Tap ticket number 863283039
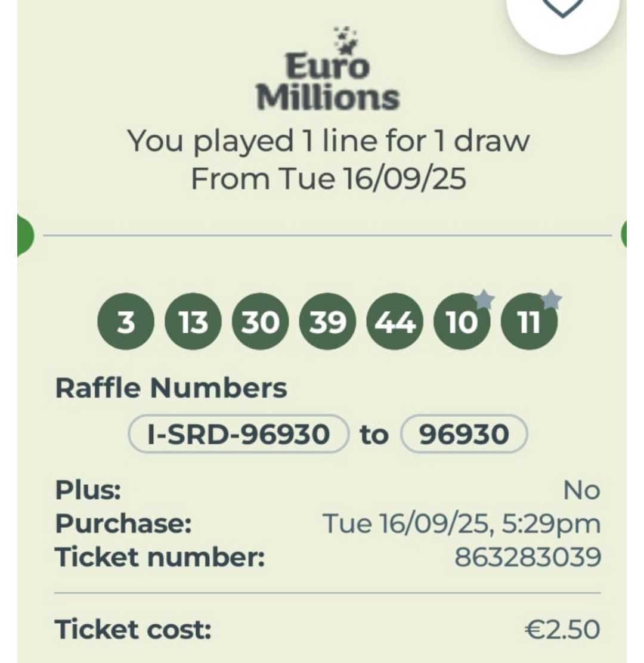This screenshot has width=644, height=663. [x=527, y=557]
